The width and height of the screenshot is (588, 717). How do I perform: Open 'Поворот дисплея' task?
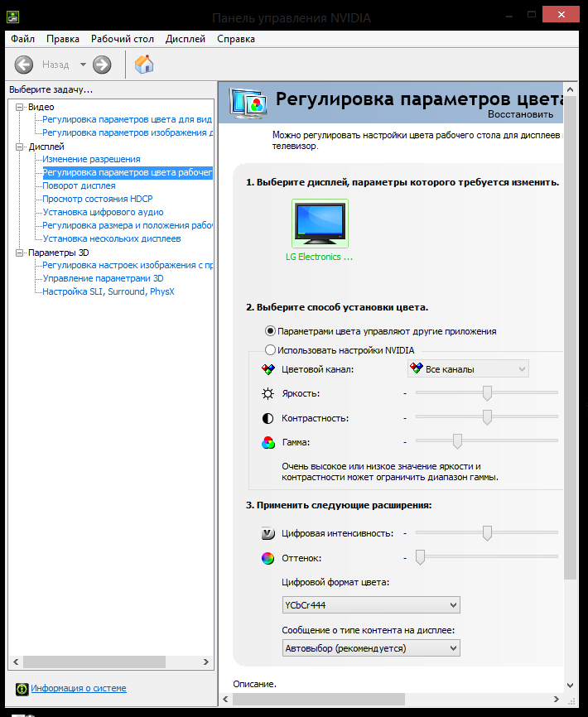tap(80, 185)
